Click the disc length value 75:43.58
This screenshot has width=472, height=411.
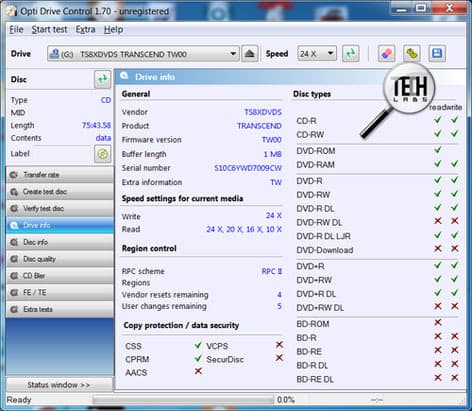(96, 125)
